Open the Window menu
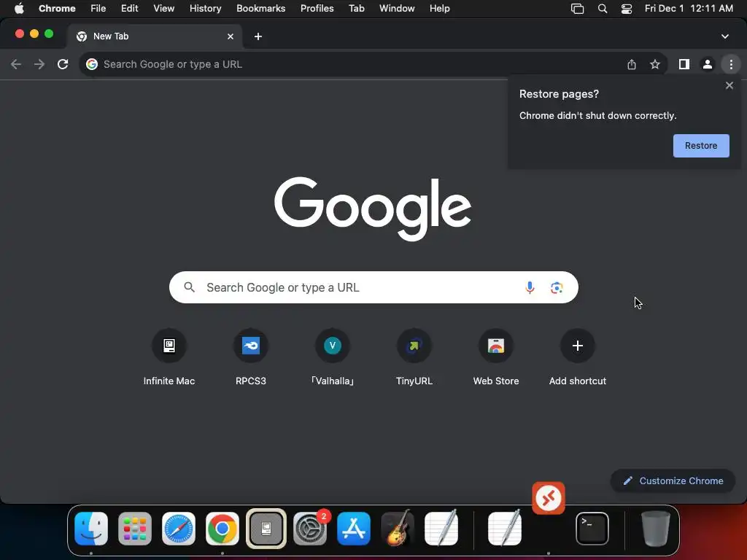Viewport: 747px width, 560px height. pos(397,9)
